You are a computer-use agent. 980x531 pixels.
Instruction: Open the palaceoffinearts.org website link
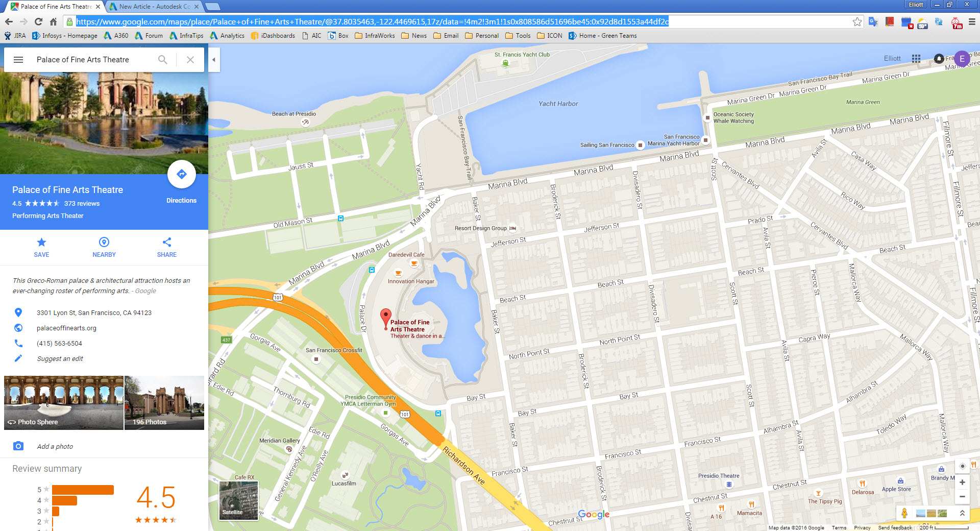(66, 328)
